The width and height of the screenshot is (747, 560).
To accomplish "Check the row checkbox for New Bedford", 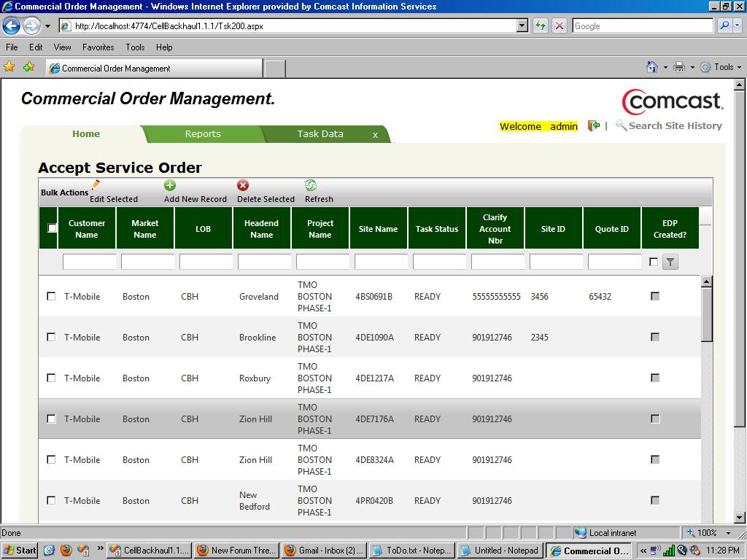I will point(51,500).
